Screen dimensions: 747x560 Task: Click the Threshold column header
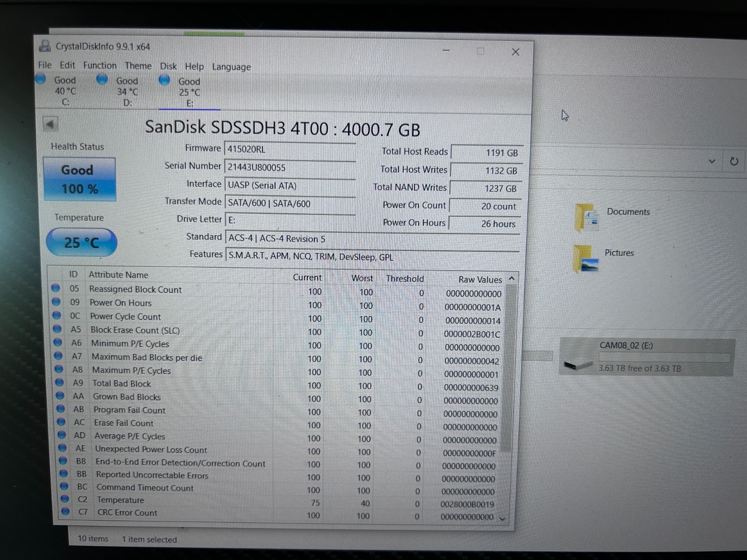pos(405,279)
